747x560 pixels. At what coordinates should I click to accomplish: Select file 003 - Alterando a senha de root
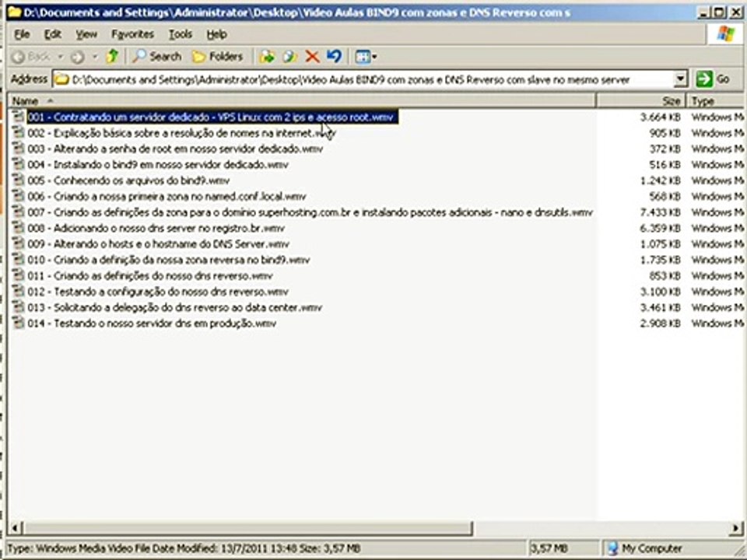click(175, 149)
